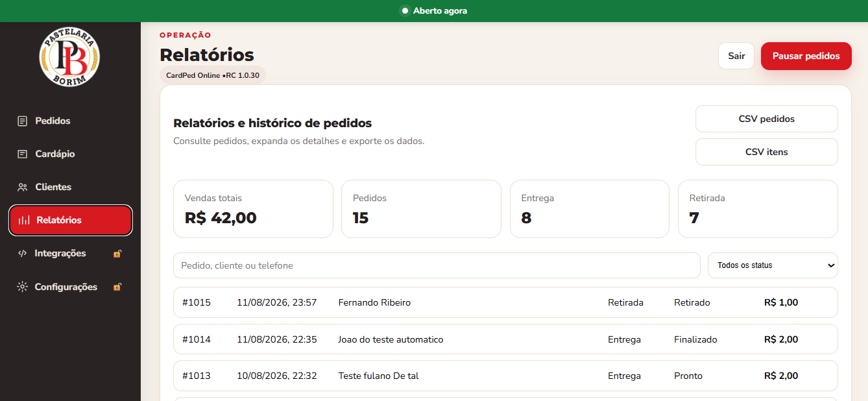This screenshot has width=868, height=401.
Task: Click the Cardápio menu icon in sidebar
Action: (x=23, y=154)
